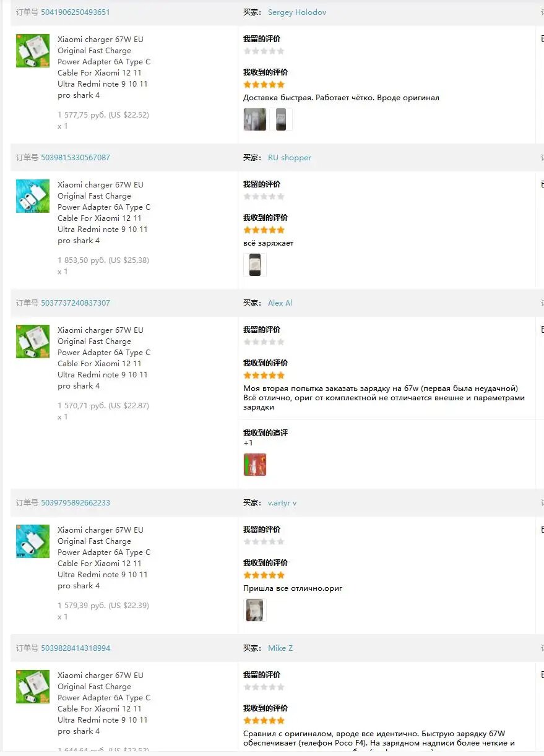This screenshot has width=544, height=756.
Task: Open order number 5041906250493651
Action: pos(76,12)
